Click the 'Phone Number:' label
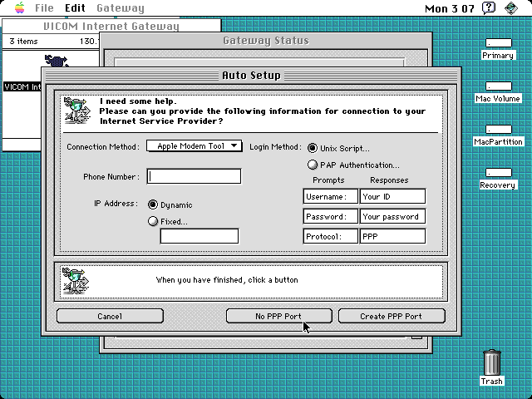 [111, 177]
